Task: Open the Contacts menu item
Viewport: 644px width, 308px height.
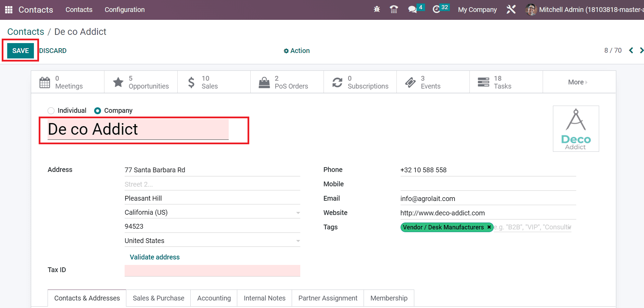Action: pos(79,10)
